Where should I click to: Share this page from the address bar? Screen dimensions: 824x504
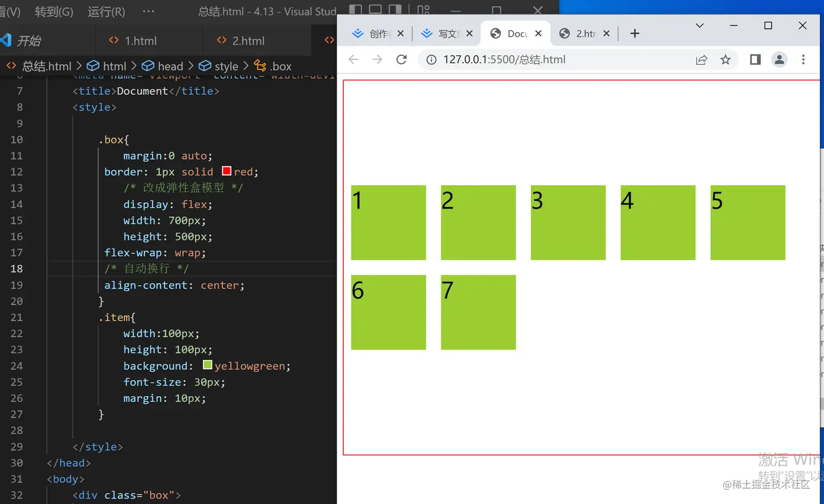coord(701,59)
